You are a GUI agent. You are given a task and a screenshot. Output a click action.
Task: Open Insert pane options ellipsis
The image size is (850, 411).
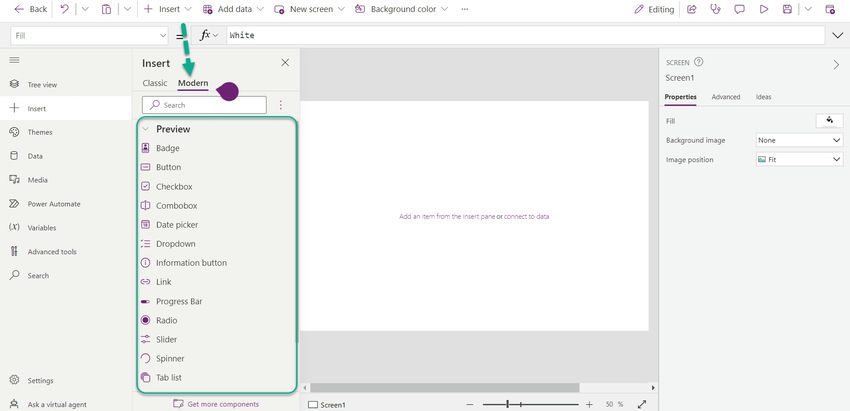coord(281,105)
